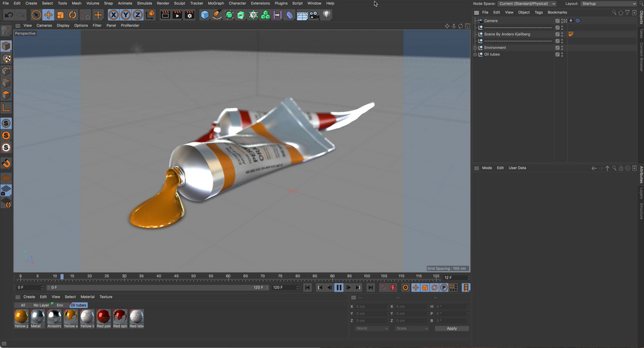Image resolution: width=644 pixels, height=348 pixels.
Task: Pause the animation playback
Action: 339,288
